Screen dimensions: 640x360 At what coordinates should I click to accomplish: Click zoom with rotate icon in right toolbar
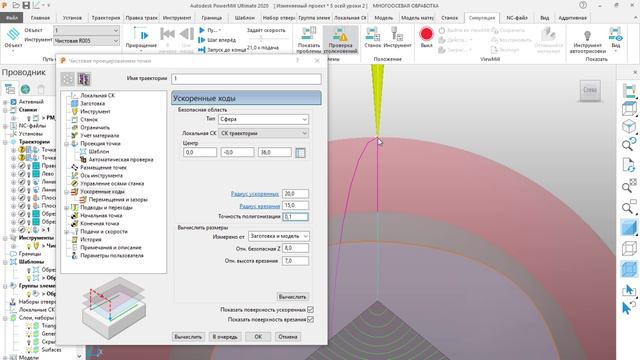point(629,144)
